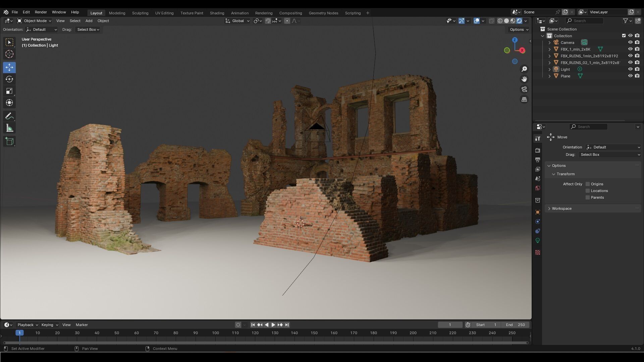Uncheck Collection exclude-from-view-layer checkbox
Screen dimensions: 644x362
(x=624, y=36)
